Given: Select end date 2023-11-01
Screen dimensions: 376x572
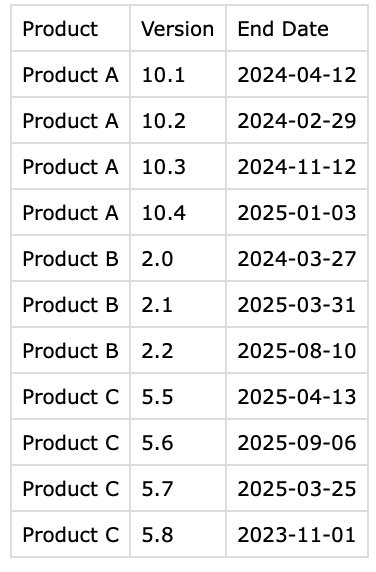Looking at the screenshot, I should tap(297, 534).
